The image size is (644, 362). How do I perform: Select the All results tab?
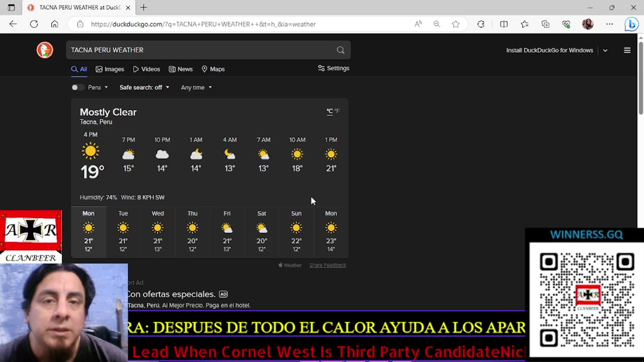(x=79, y=69)
